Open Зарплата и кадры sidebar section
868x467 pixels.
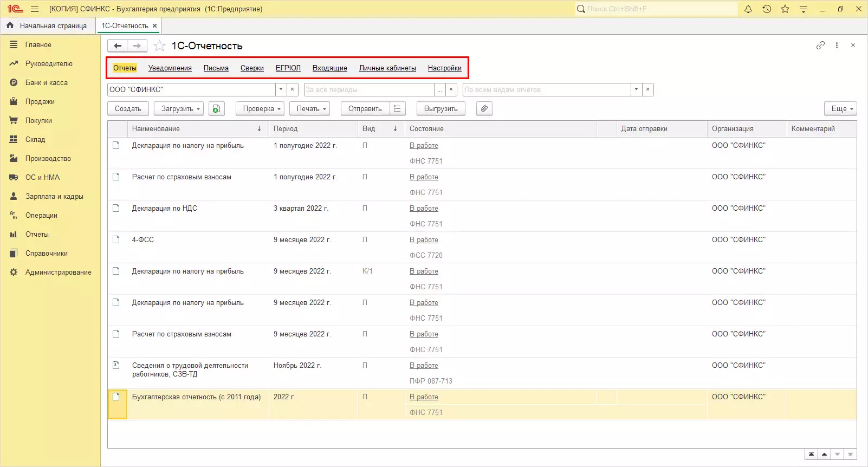[x=54, y=197]
